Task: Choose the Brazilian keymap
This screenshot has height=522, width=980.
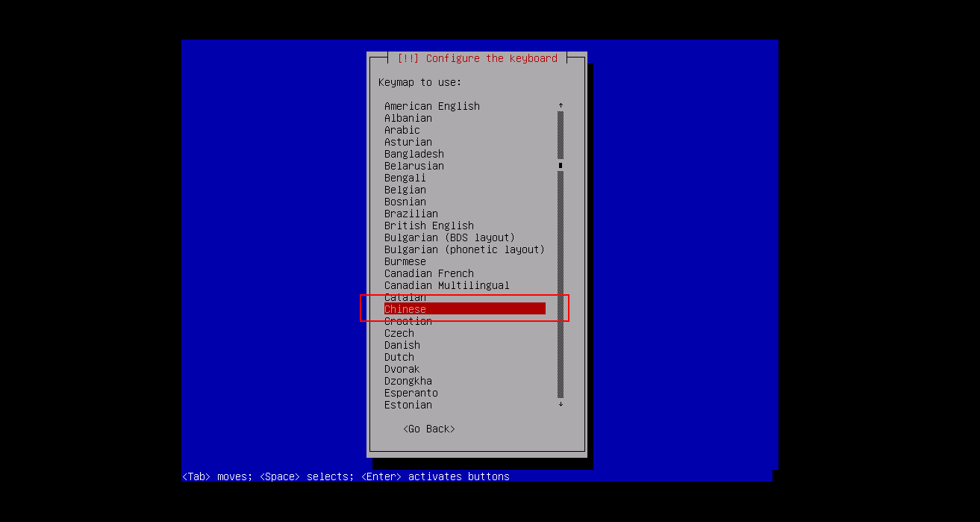Action: tap(411, 214)
